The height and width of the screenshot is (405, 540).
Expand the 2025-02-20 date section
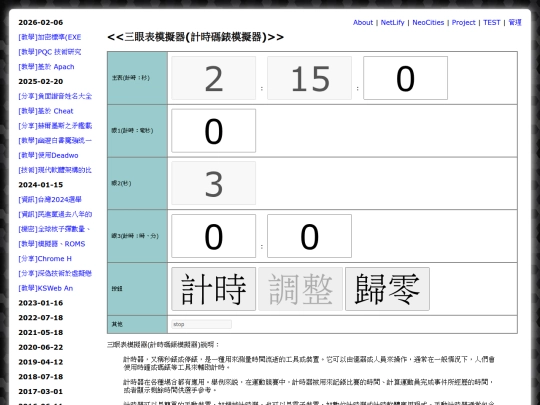click(41, 82)
